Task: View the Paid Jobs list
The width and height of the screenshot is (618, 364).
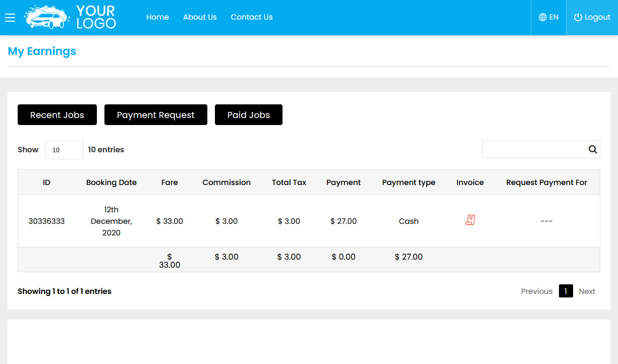Action: point(249,115)
